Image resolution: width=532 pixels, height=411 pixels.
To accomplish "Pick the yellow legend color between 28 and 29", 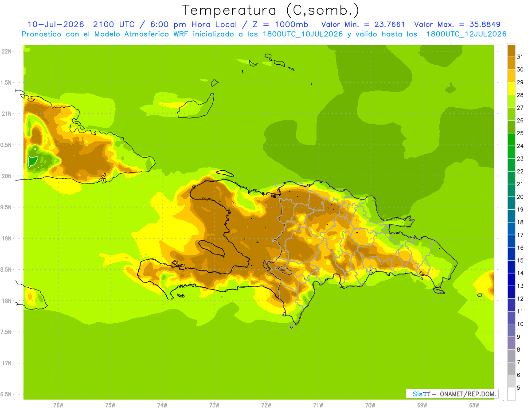I will (x=511, y=89).
